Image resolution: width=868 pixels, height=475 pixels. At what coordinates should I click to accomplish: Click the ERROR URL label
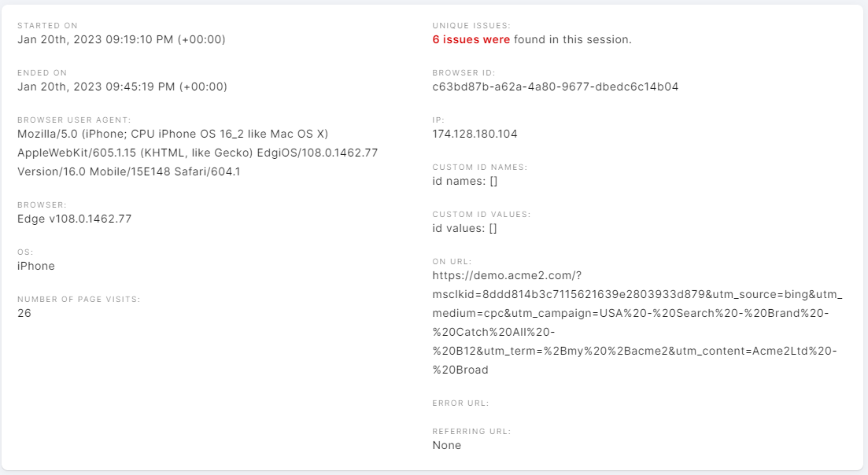point(460,403)
